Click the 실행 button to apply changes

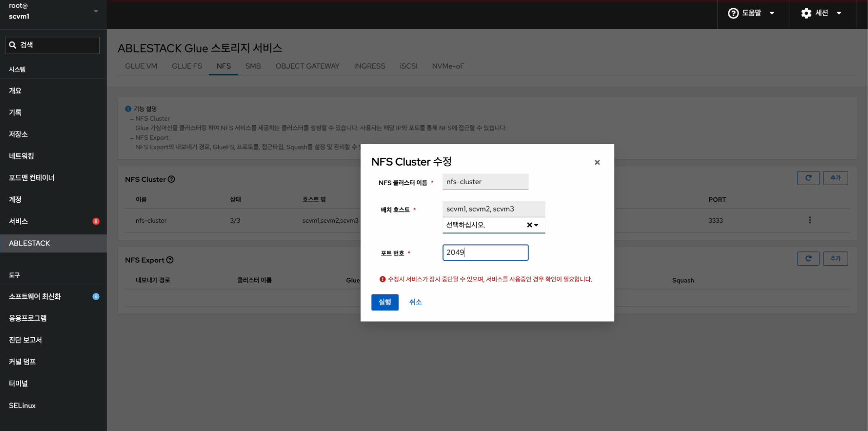(384, 302)
